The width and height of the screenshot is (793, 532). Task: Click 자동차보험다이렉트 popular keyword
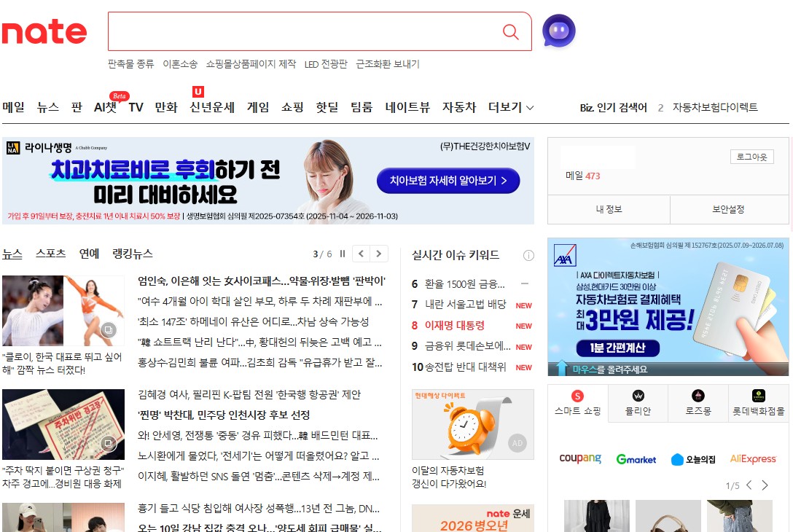715,107
